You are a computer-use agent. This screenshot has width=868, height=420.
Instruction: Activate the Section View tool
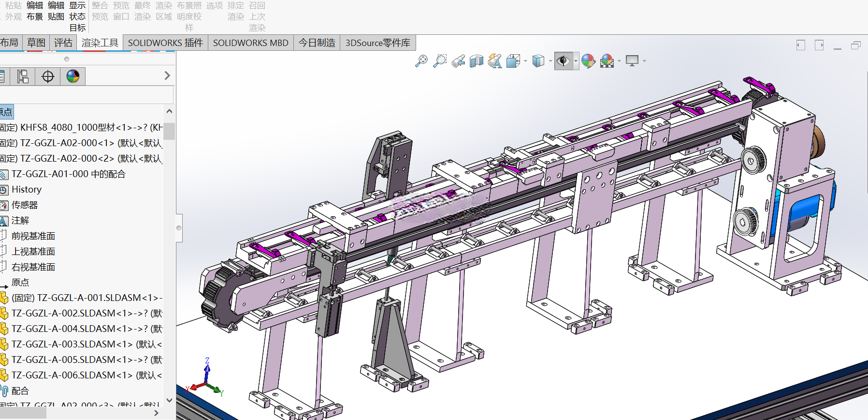click(x=477, y=61)
